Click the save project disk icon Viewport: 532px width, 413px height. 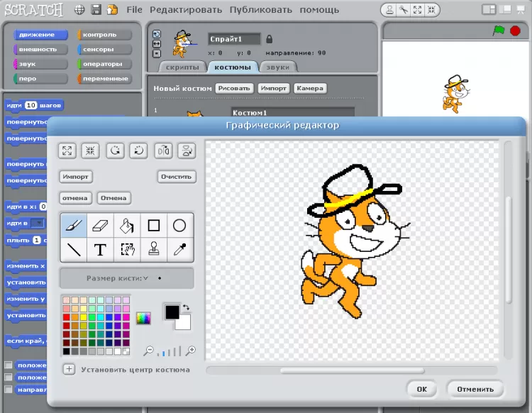(x=96, y=10)
